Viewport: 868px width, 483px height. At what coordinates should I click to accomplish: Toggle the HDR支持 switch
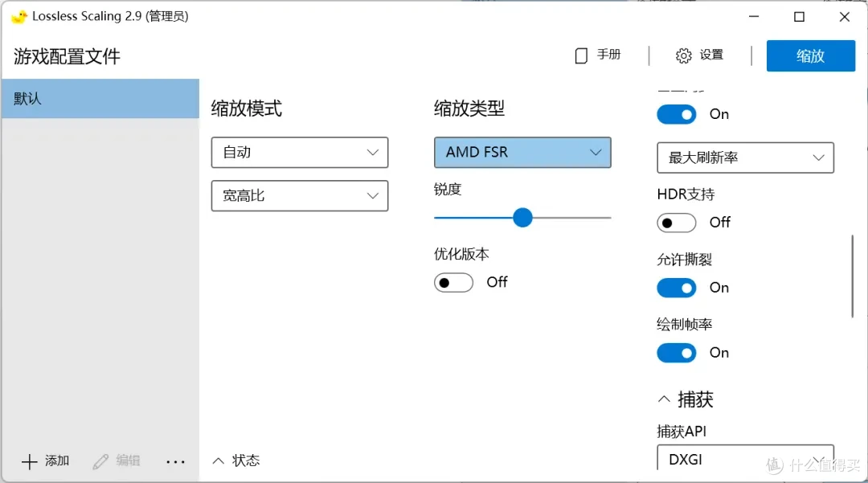[677, 223]
